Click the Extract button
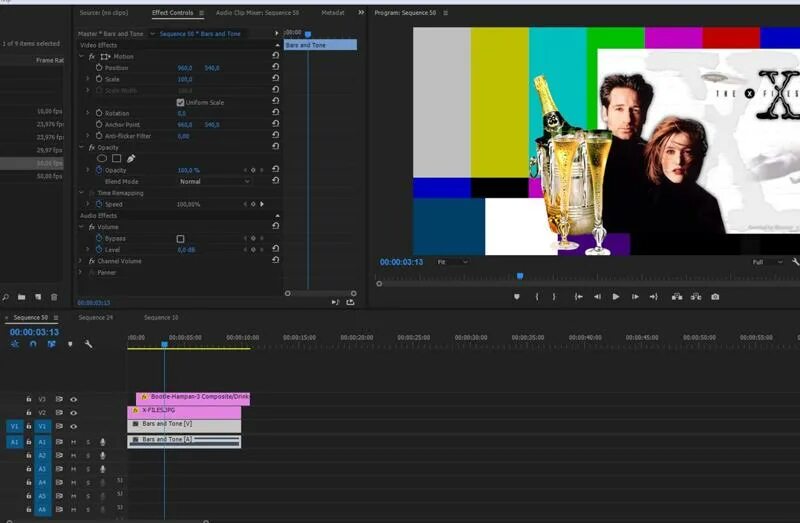 point(696,296)
